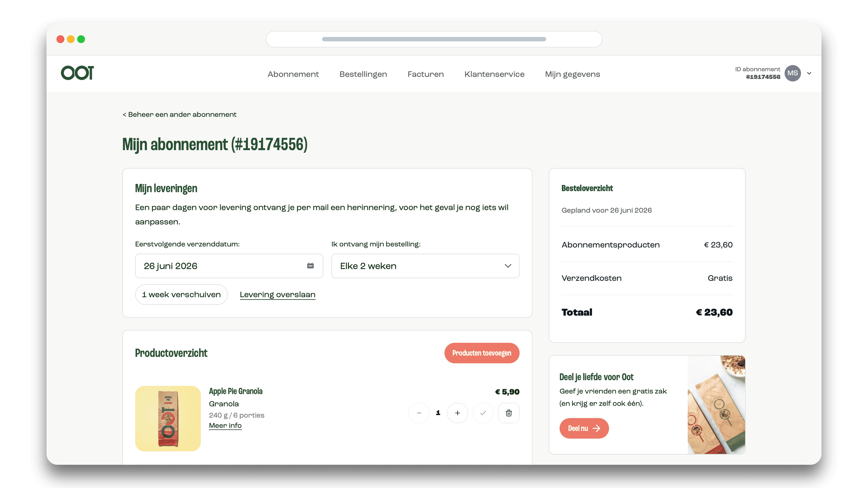
Task: Click Beheer een ander abonnement link
Action: (x=179, y=114)
